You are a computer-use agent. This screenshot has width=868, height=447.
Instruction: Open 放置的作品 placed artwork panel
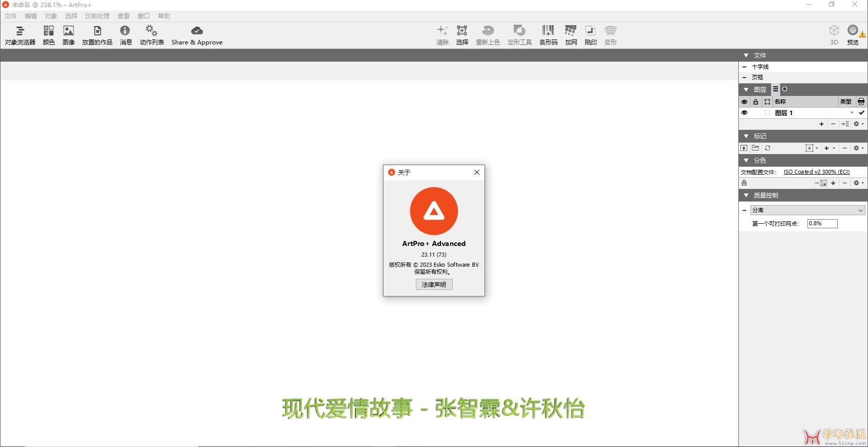click(97, 35)
